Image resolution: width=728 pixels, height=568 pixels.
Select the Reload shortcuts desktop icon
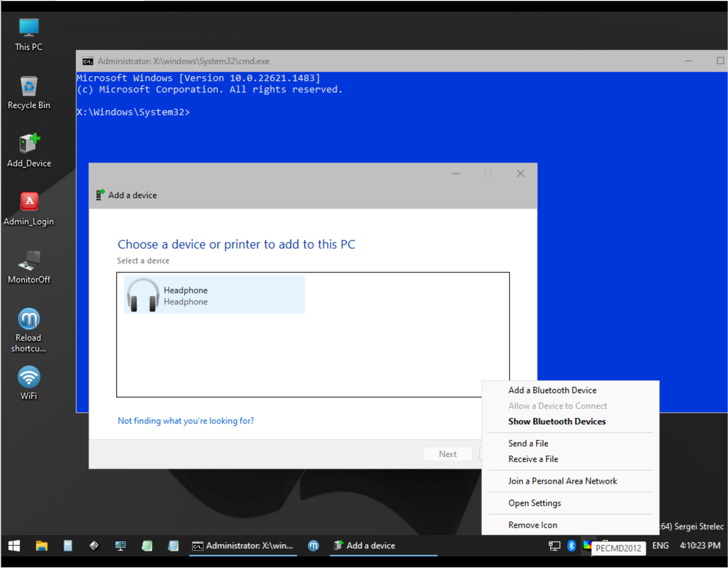coord(29,331)
